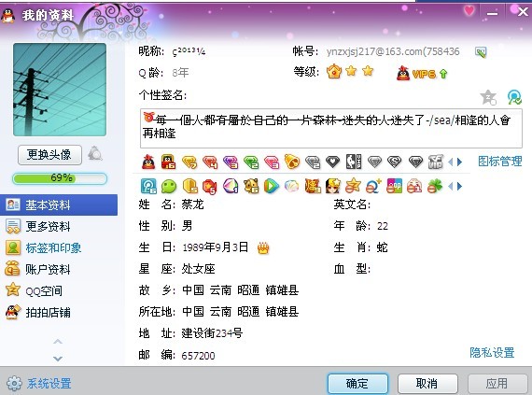Open the 更多资料 tab

pos(59,226)
